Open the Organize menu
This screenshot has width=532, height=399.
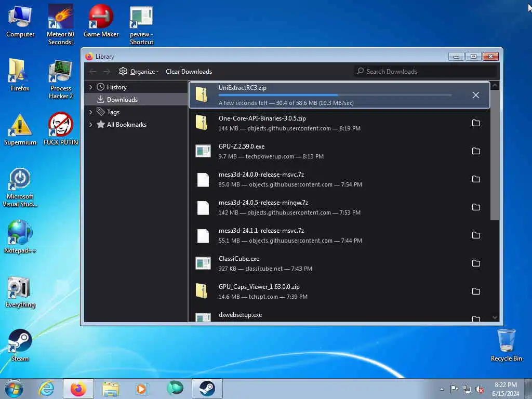coord(139,72)
